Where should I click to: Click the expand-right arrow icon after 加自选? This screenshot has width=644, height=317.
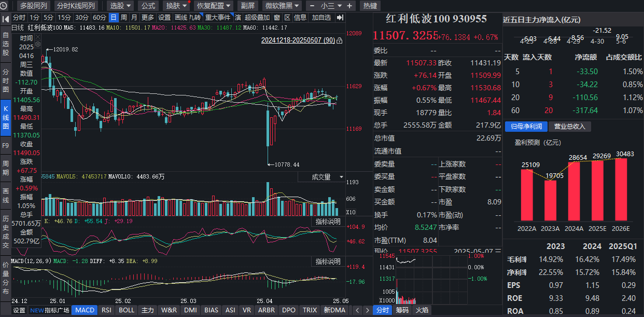click(340, 18)
